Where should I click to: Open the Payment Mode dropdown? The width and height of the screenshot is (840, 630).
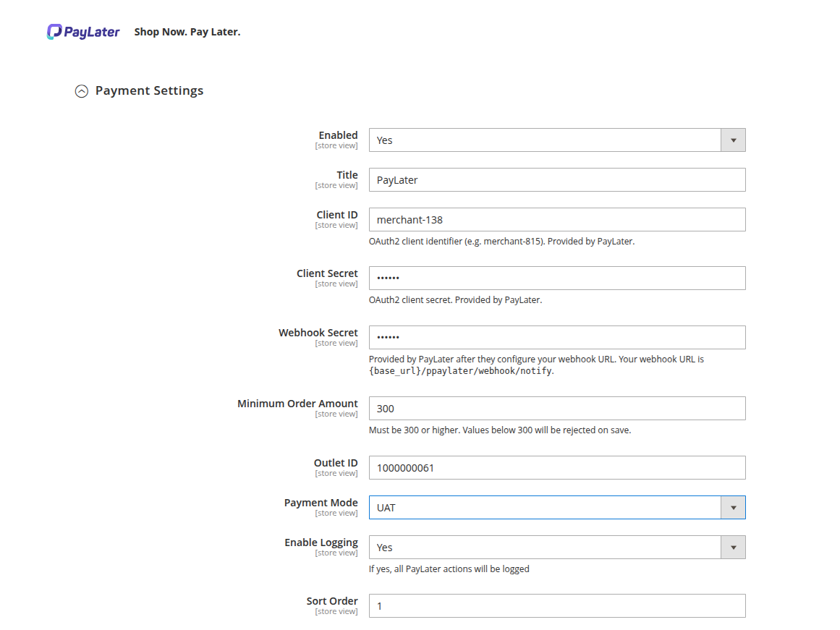(x=557, y=508)
